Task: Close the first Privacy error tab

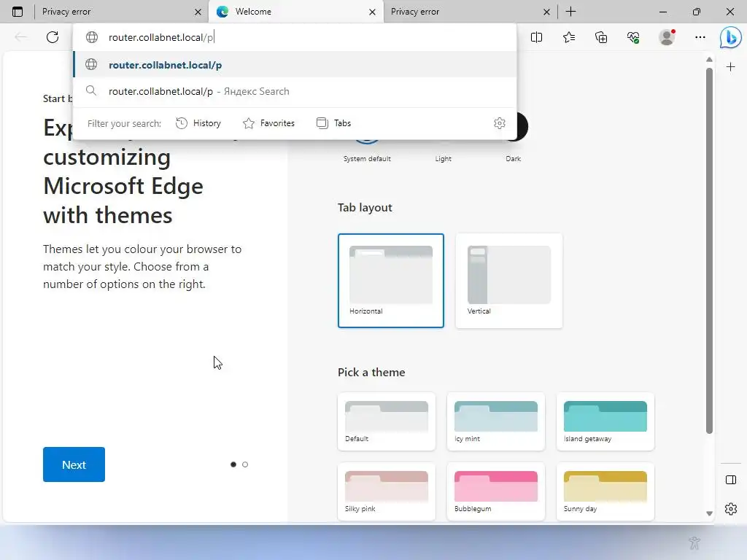Action: (198, 12)
